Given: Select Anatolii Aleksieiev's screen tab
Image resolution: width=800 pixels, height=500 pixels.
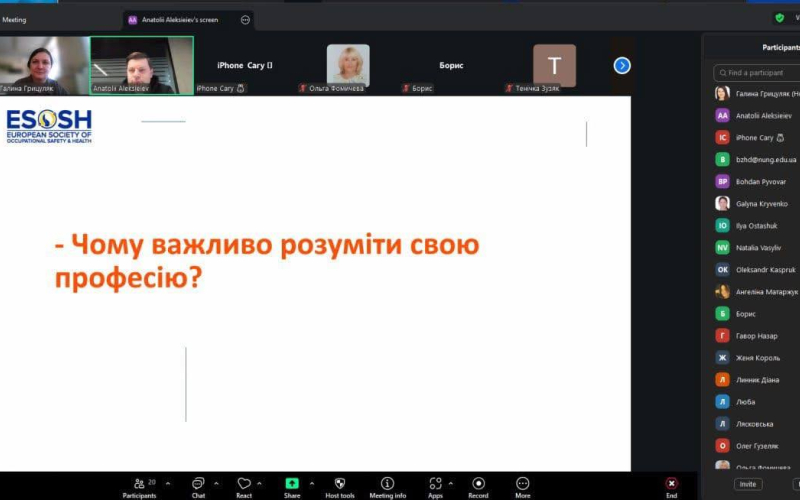Looking at the screenshot, I should (178, 19).
